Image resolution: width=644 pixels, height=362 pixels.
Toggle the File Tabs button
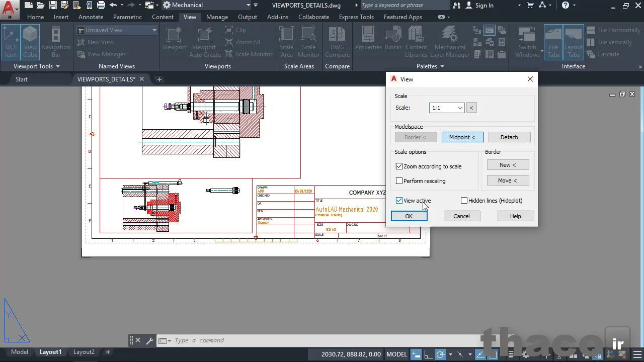553,42
